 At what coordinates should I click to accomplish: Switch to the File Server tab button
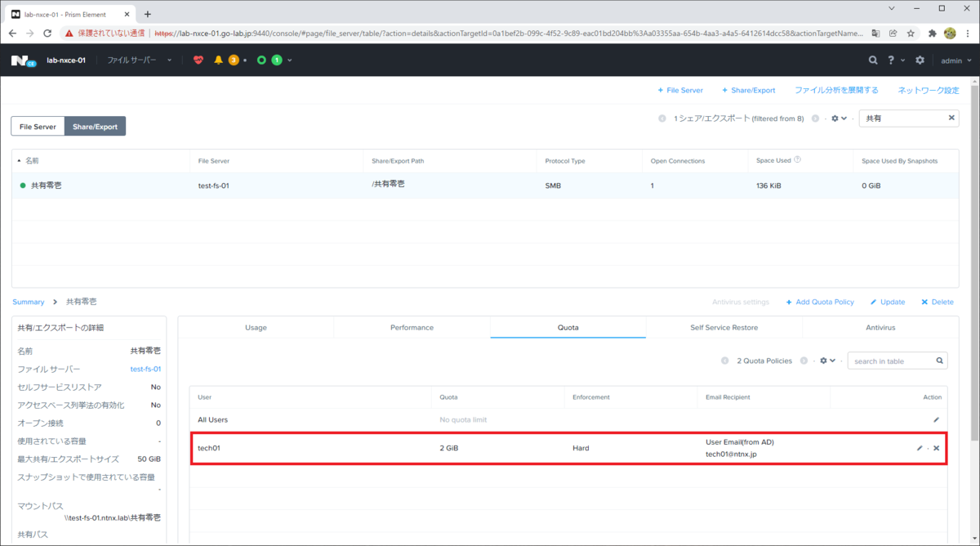click(x=38, y=127)
